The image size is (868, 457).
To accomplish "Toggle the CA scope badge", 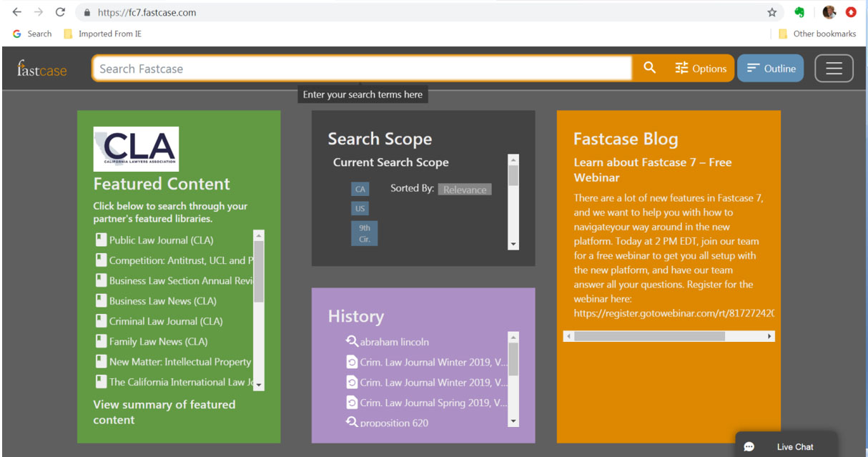I will pos(360,189).
